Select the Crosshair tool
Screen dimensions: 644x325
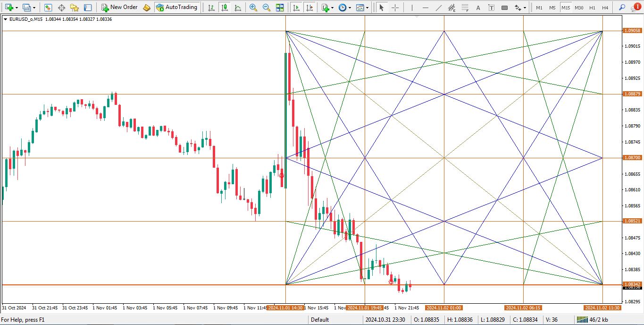pyautogui.click(x=395, y=7)
